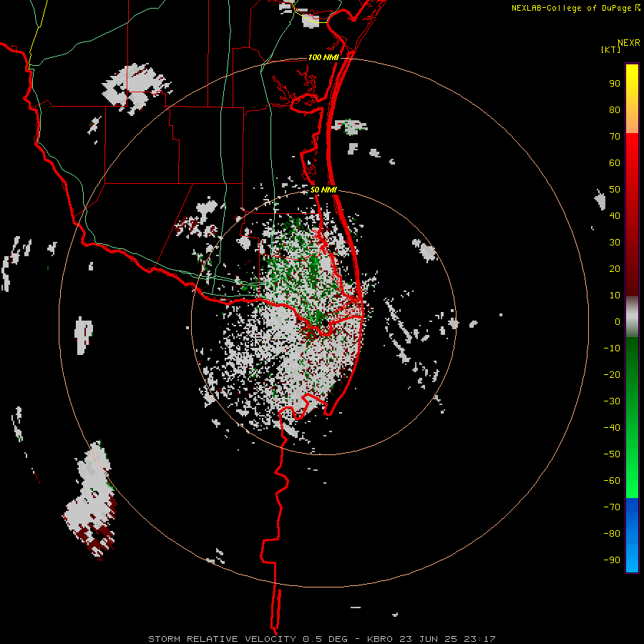Click the positive 60 scale value

[615, 162]
